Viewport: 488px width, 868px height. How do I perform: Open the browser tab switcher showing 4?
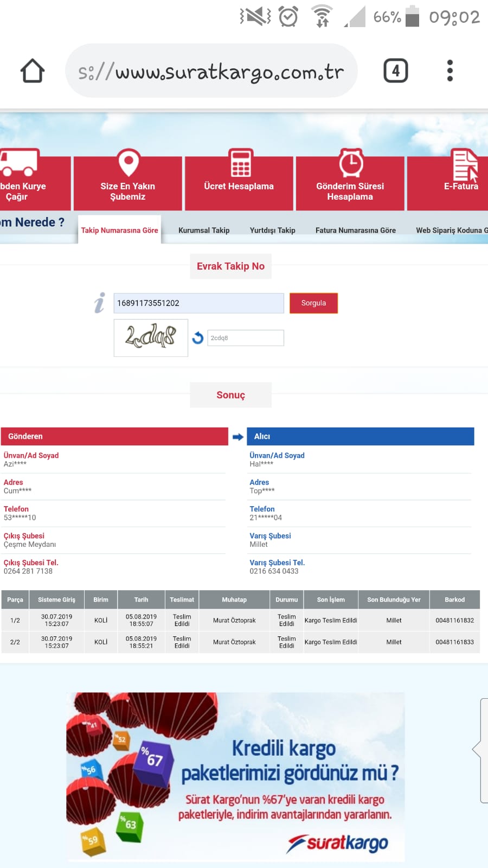coord(396,71)
